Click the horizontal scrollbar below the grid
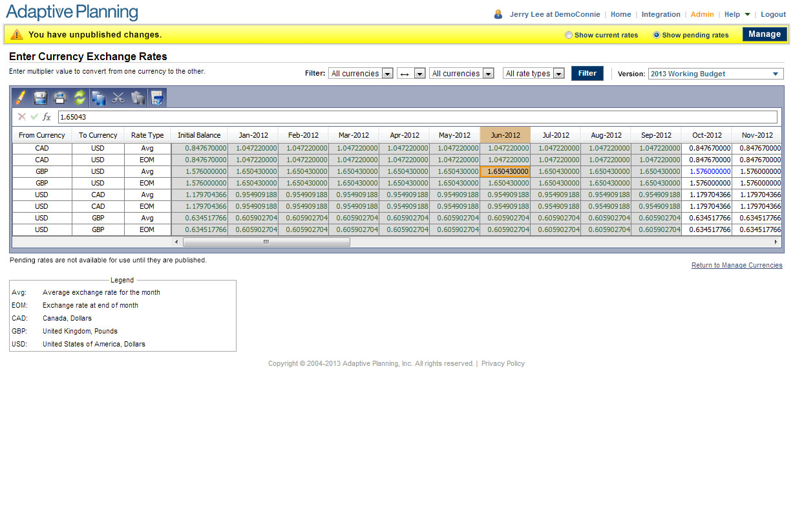Viewport: 793px width, 532px height. [267, 242]
